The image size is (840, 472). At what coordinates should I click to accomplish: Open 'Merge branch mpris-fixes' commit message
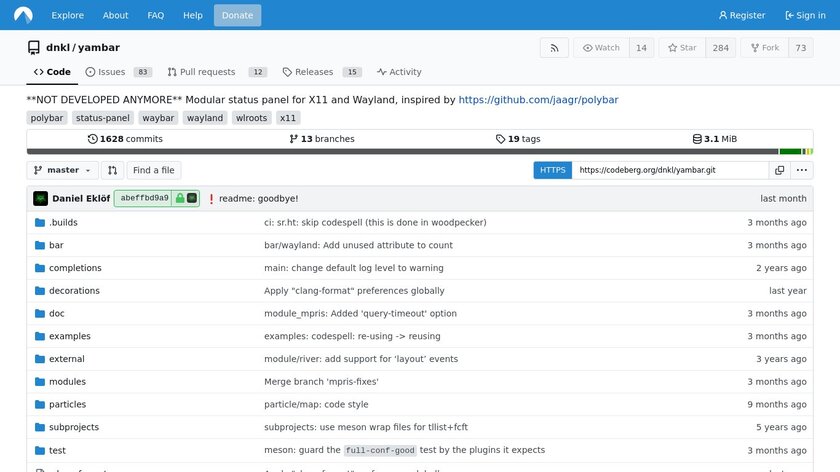coord(321,381)
